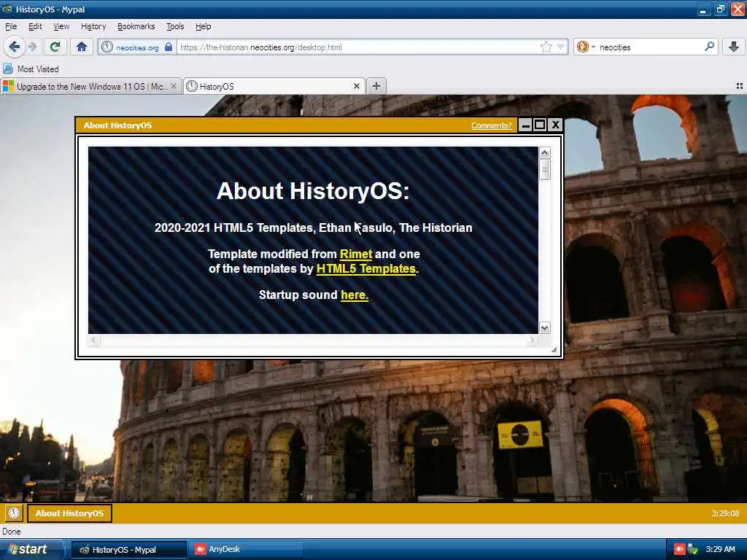Viewport: 747px width, 560px height.
Task: Restore down the Mypal browser window
Action: [x=720, y=9]
